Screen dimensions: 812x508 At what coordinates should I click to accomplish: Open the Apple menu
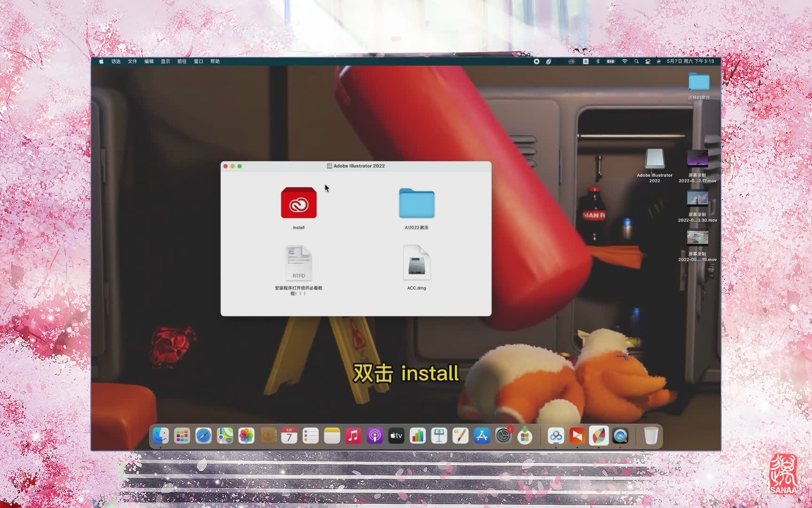pyautogui.click(x=101, y=62)
